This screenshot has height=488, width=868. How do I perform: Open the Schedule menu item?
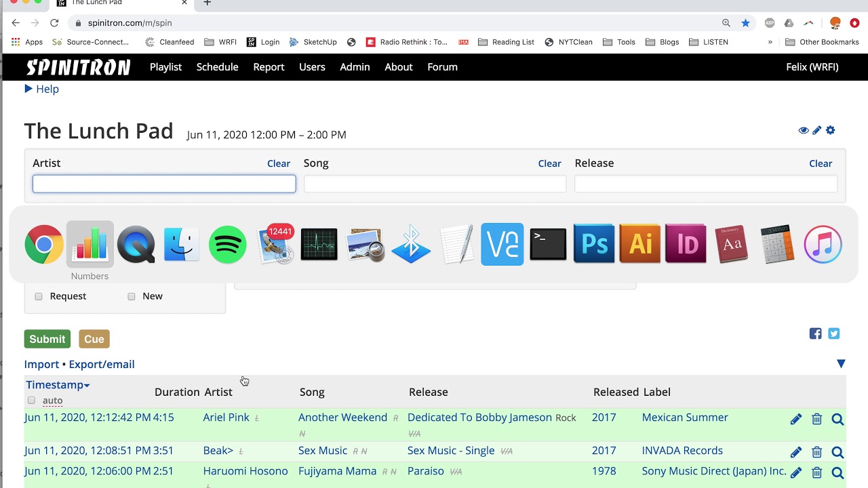coord(217,67)
